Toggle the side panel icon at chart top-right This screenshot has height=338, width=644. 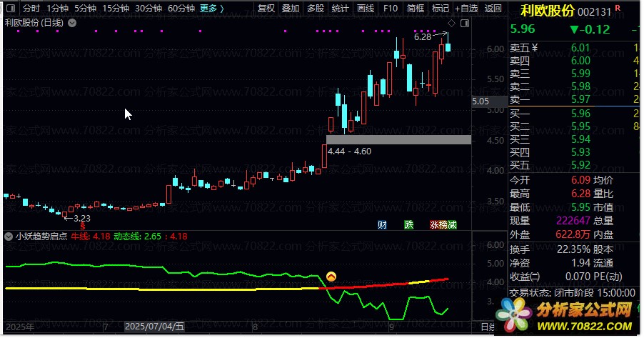tap(465, 24)
